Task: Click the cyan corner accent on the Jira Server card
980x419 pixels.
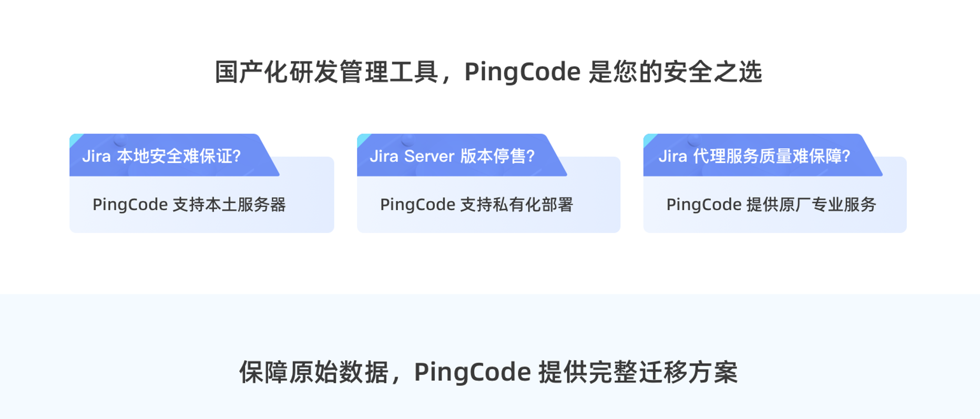Action: (363, 139)
